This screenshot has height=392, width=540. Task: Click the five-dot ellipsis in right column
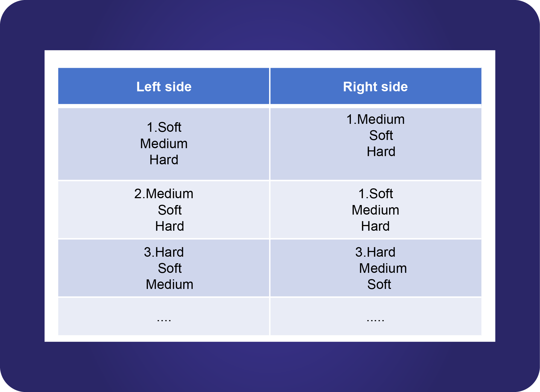pos(375,319)
